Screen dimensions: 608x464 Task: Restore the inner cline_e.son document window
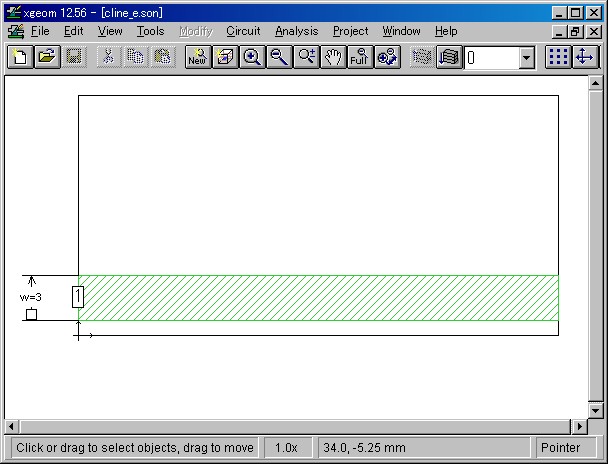click(575, 31)
